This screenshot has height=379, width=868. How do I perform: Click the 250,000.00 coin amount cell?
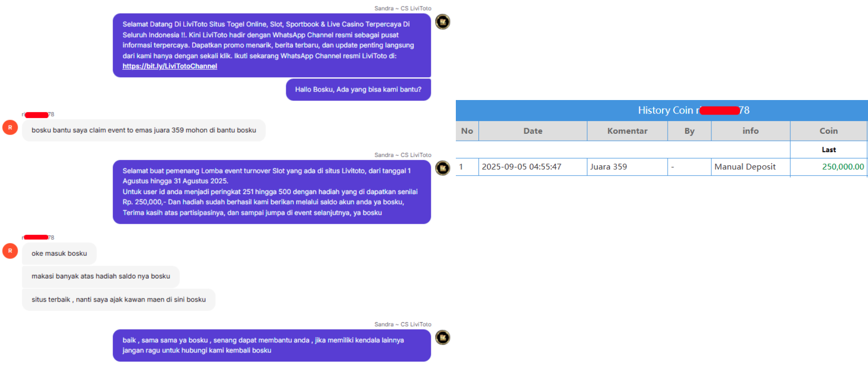(x=828, y=167)
